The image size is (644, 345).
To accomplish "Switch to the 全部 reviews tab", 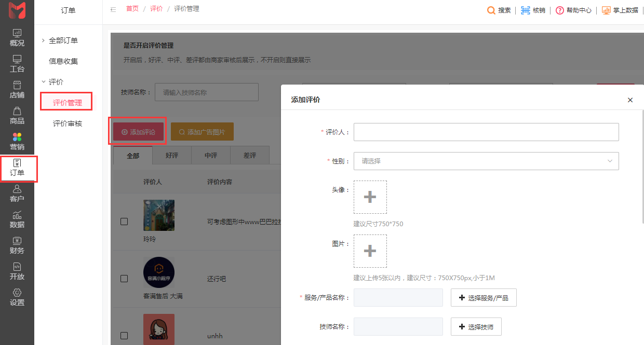I will 133,156.
